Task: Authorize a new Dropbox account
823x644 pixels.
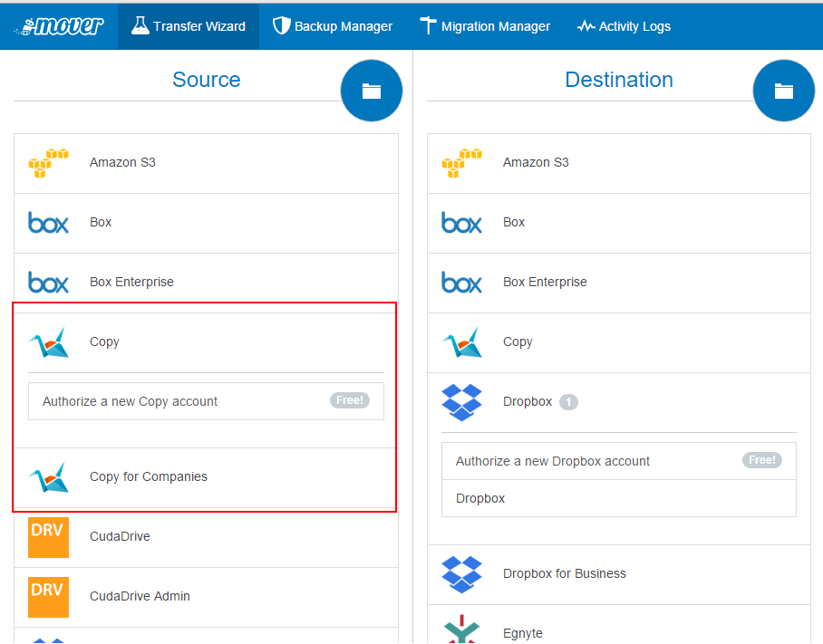Action: coord(619,461)
